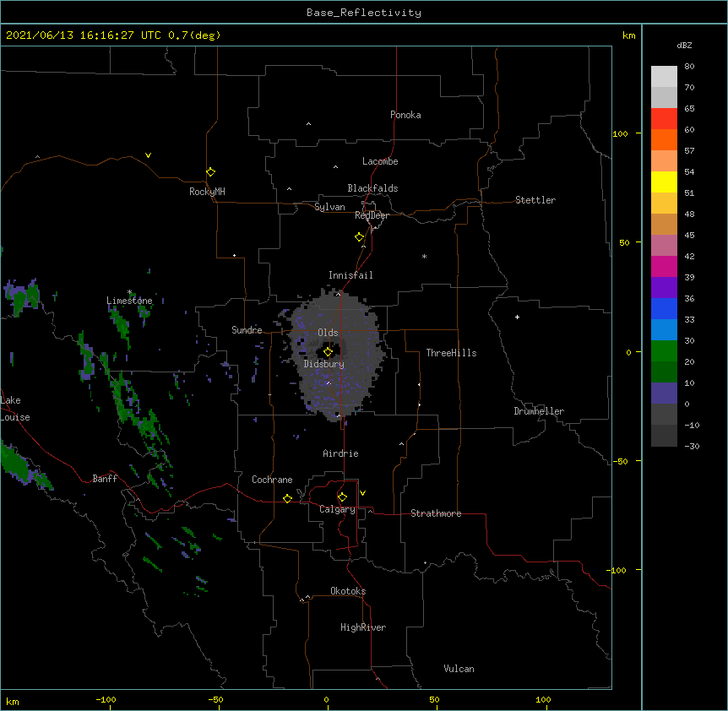Click the dBZ legend heading

point(684,45)
